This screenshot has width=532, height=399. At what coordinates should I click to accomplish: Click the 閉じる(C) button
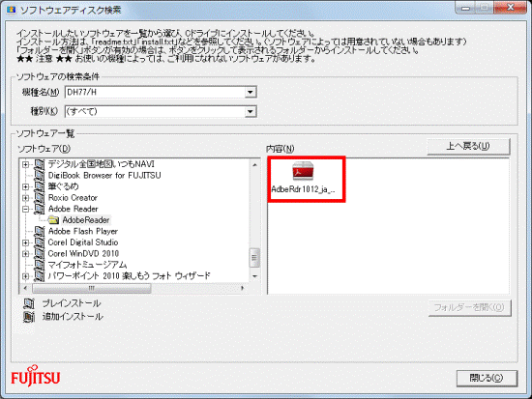click(487, 378)
